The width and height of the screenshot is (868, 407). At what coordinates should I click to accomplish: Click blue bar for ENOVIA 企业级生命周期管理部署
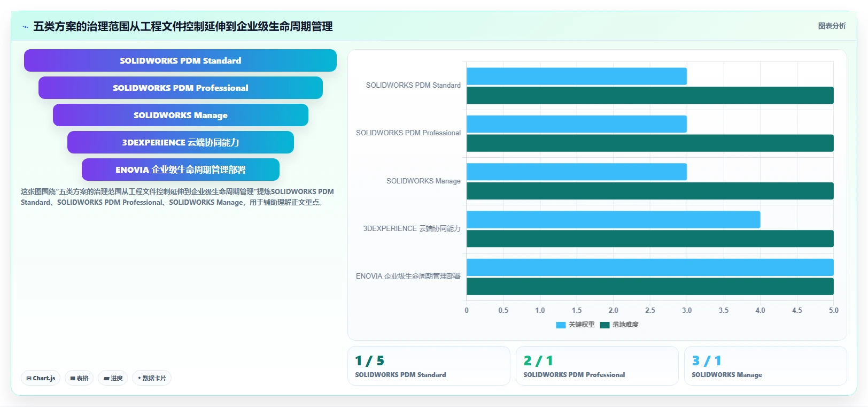[x=650, y=267]
